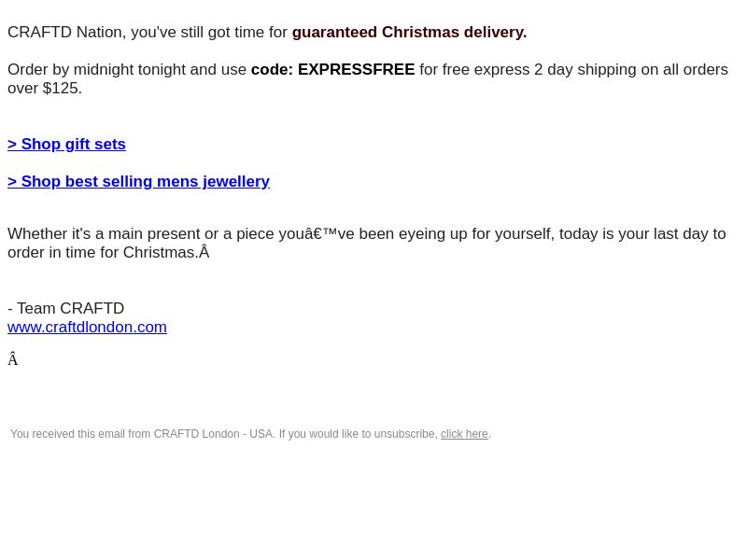Screen dimensions: 747x560
Task: Click the bold 'code: EXPRESSFREE' text
Action: 332,69
